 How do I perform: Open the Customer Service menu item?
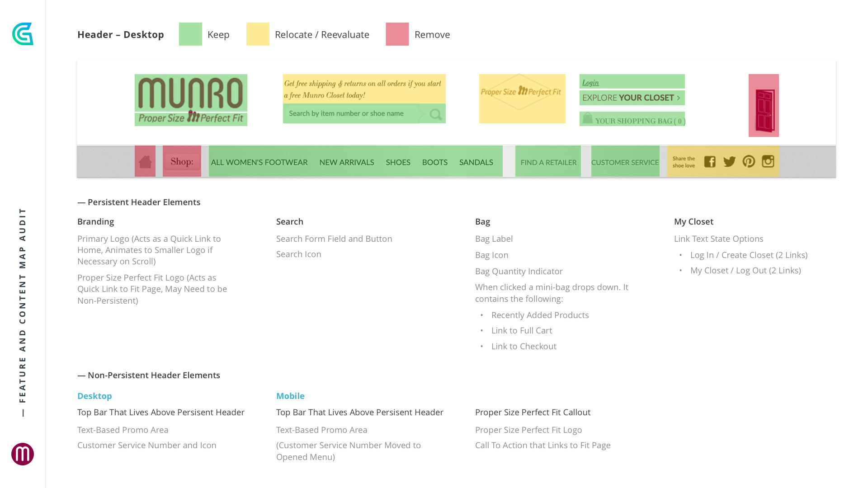click(x=625, y=162)
